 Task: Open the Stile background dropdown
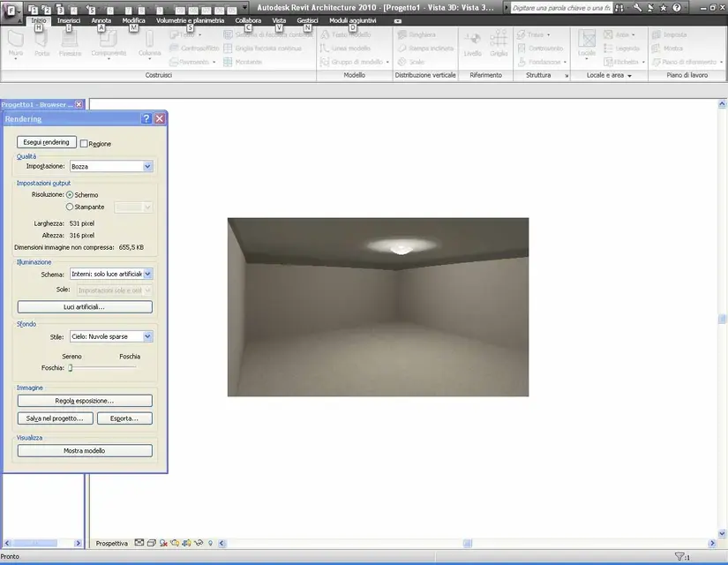[x=111, y=336]
